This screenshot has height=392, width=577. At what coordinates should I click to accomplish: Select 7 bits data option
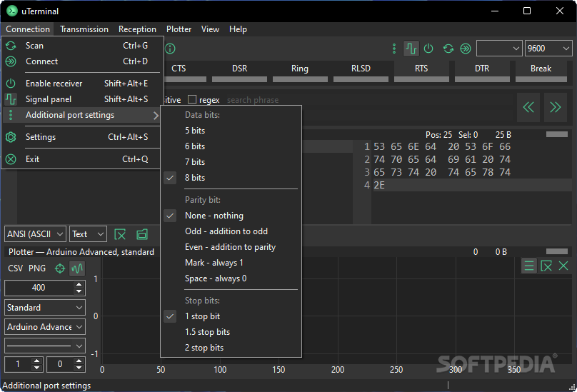[x=231, y=162]
